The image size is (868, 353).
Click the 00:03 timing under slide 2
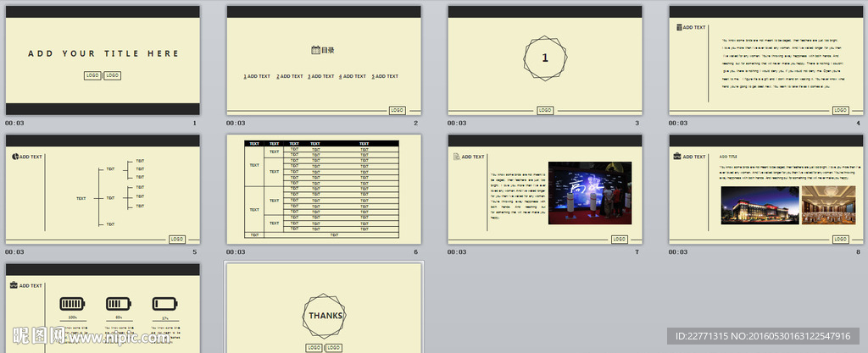(236, 124)
